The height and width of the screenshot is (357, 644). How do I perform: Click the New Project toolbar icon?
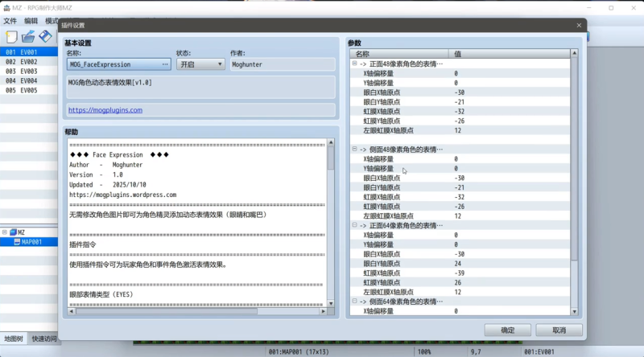11,37
